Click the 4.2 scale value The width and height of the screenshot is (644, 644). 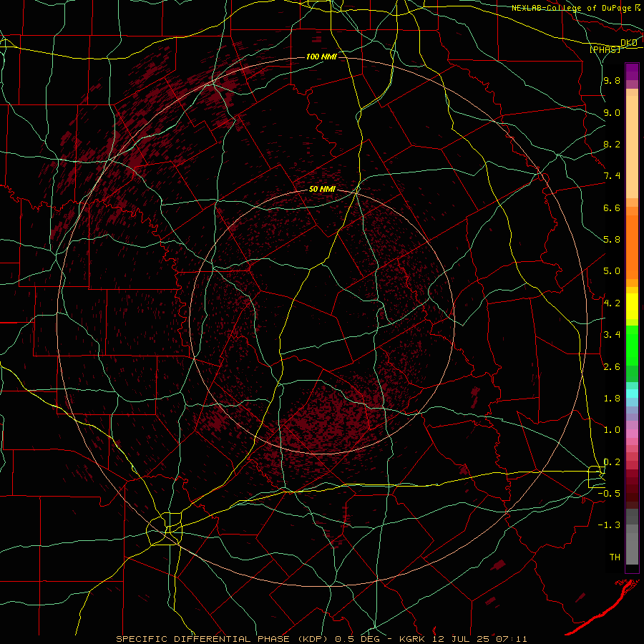point(612,303)
